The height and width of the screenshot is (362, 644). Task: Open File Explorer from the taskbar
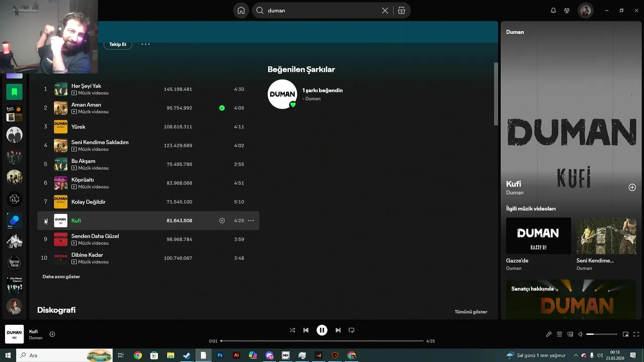[171, 355]
